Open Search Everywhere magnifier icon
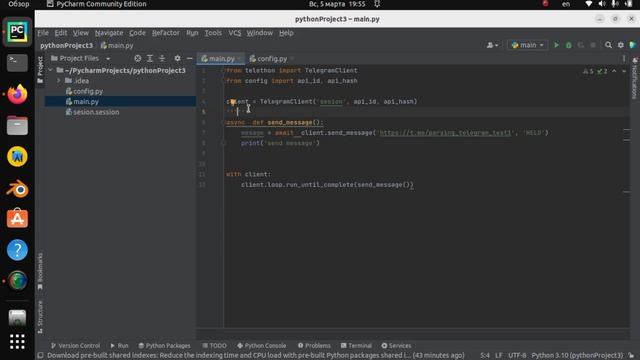 click(608, 45)
